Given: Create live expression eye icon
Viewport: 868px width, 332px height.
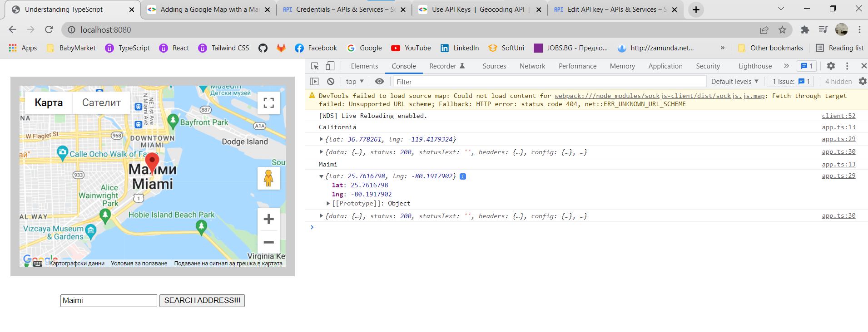Looking at the screenshot, I should (x=379, y=82).
